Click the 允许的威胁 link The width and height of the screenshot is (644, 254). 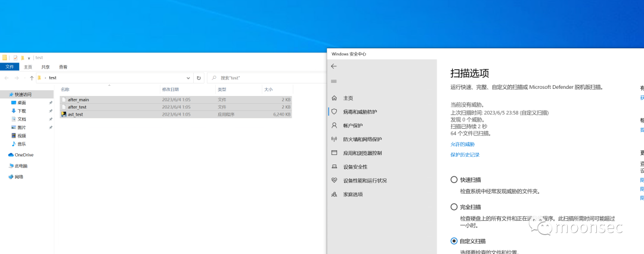463,144
